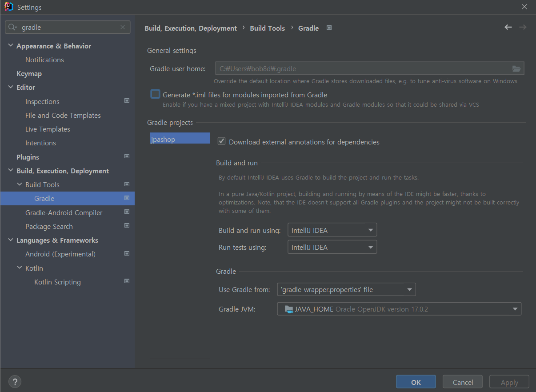Enable Generate *.iml files for modules checkbox
Screen dimensions: 536x392
(155, 94)
